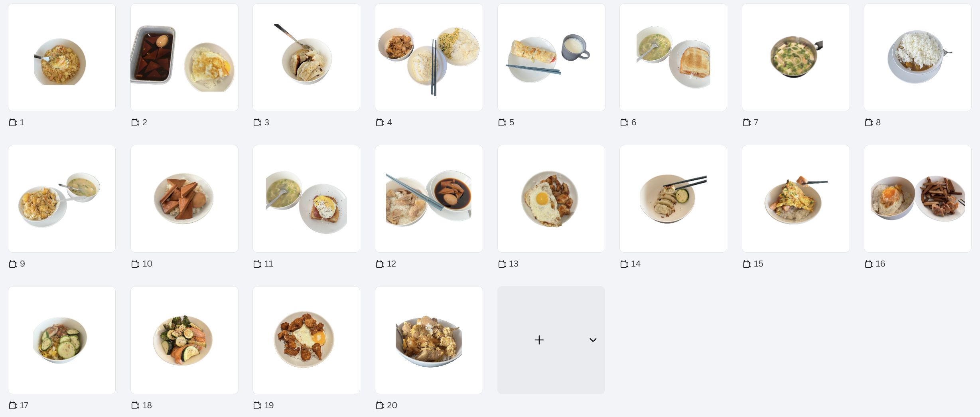Select the frame icon next to label 20
Image resolution: width=980 pixels, height=417 pixels.
click(x=380, y=405)
